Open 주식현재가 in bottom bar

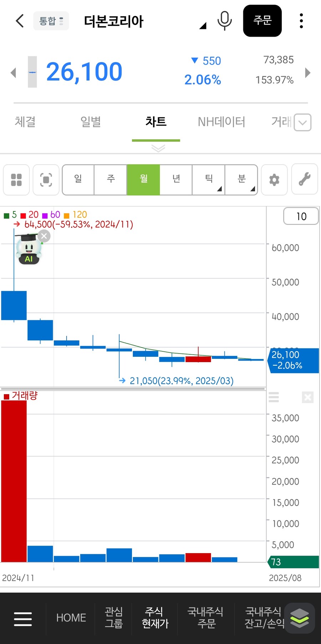point(155,618)
